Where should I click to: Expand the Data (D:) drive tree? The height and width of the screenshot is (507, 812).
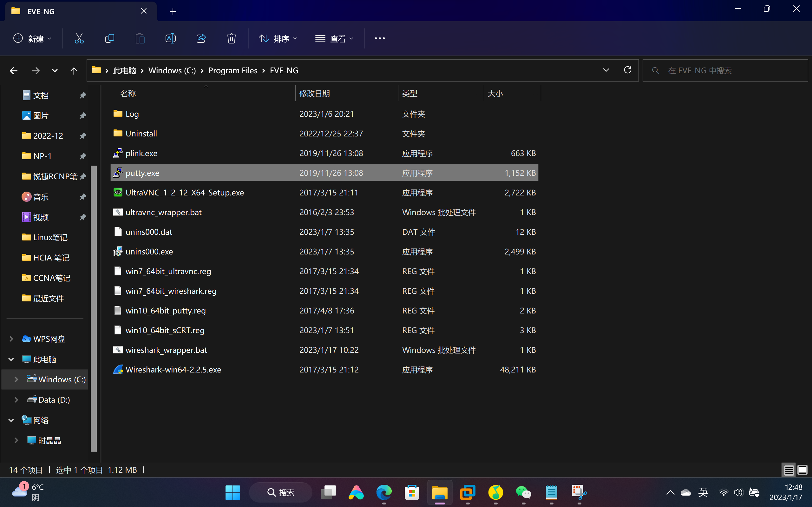[16, 400]
